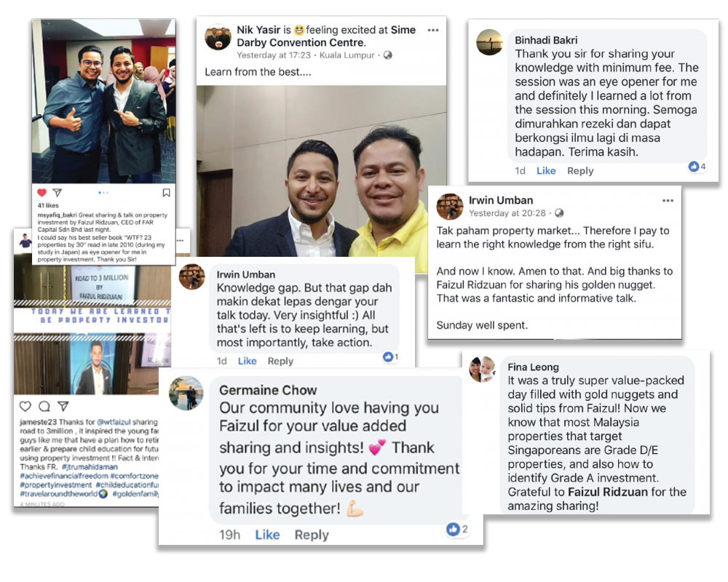728x582 pixels.
Task: Reply to Germaine Chow's comment
Action: coord(312,535)
